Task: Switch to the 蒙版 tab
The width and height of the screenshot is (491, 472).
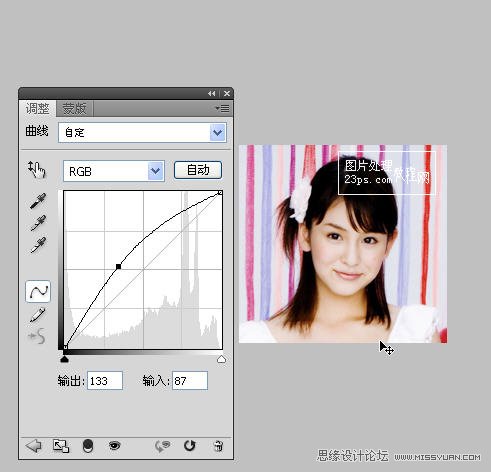Action: (x=75, y=109)
